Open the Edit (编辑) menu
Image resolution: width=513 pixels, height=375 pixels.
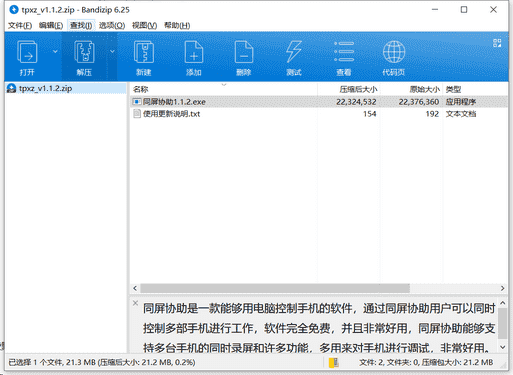(51, 25)
